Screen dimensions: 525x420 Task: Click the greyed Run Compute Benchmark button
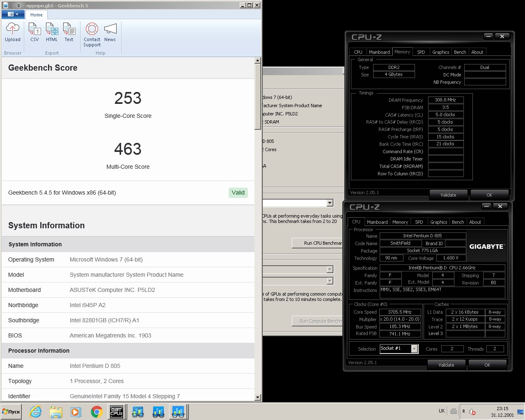tap(318, 321)
